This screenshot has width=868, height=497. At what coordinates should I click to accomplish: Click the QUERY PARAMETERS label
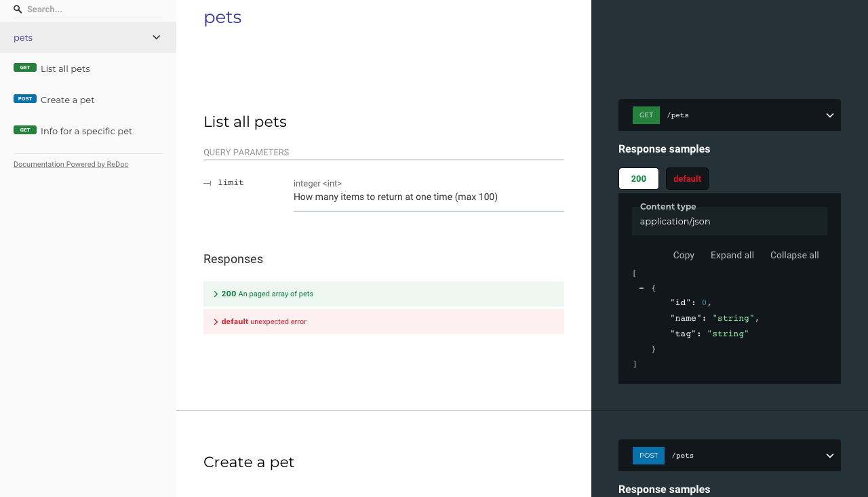pyautogui.click(x=246, y=153)
